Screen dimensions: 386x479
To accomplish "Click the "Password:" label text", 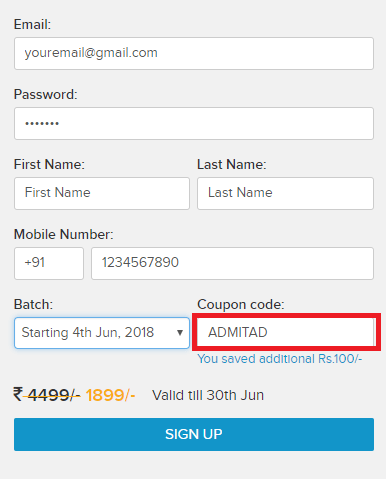I will [45, 95].
